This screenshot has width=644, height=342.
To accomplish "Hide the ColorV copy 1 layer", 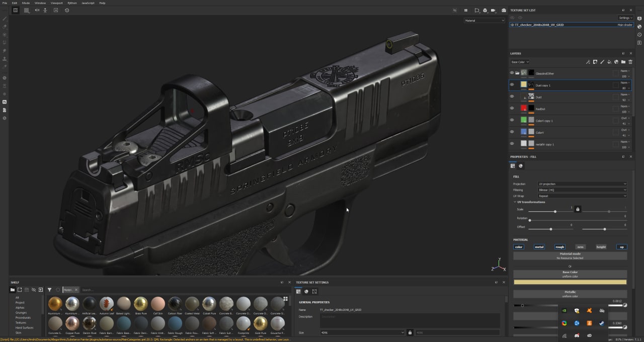I will click(512, 120).
